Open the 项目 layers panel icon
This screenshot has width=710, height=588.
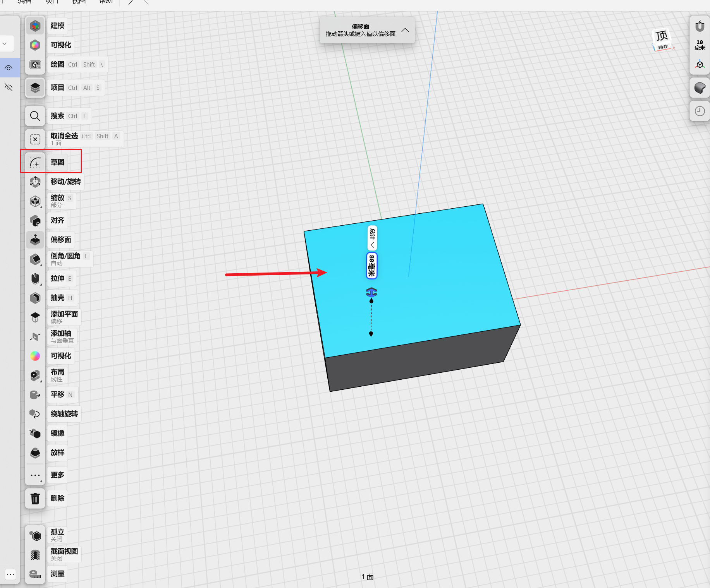35,88
